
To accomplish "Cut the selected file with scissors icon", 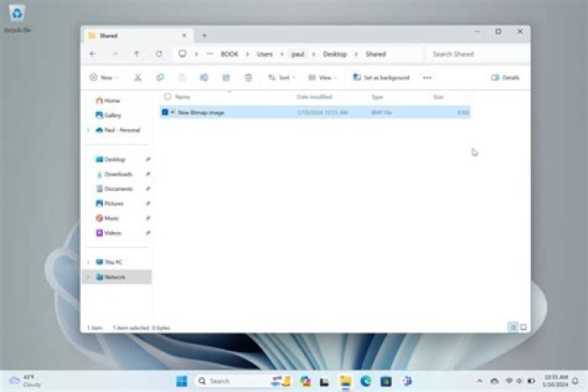I will [x=138, y=78].
